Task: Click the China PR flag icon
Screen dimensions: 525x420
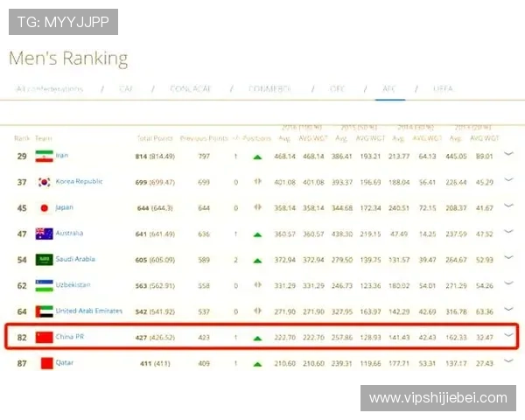Action: (x=44, y=337)
